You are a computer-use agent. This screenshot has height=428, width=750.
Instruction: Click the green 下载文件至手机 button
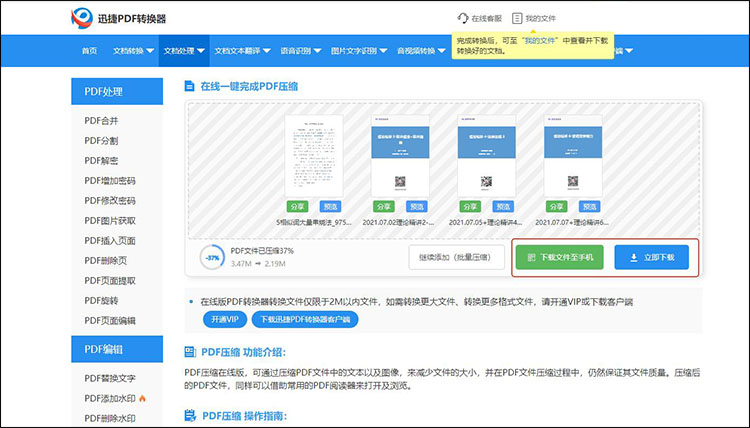click(x=559, y=257)
